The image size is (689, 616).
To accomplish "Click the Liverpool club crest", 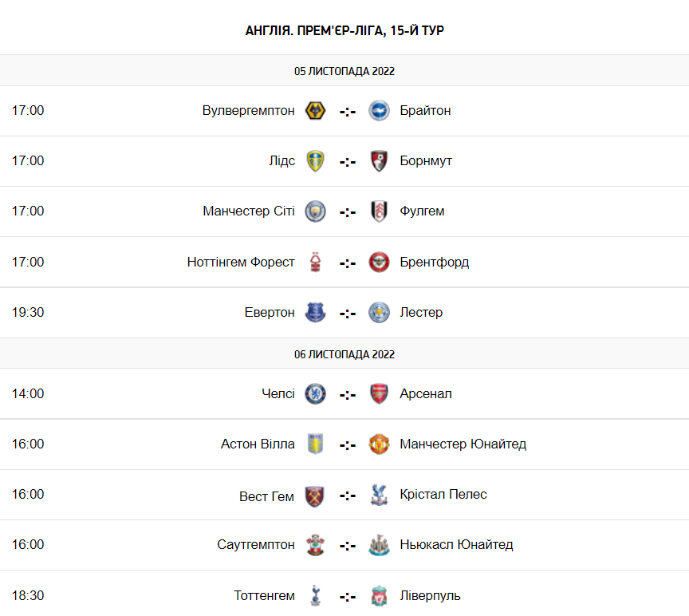I will click(x=379, y=595).
